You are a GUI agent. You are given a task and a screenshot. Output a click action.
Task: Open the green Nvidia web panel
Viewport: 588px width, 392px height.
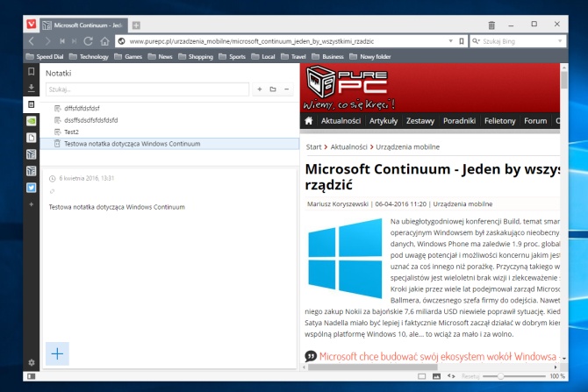(31, 121)
